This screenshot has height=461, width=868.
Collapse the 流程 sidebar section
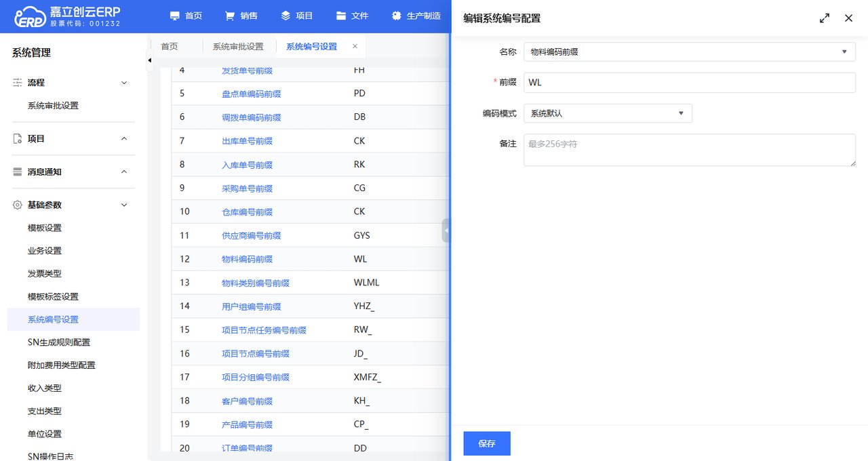pyautogui.click(x=123, y=83)
